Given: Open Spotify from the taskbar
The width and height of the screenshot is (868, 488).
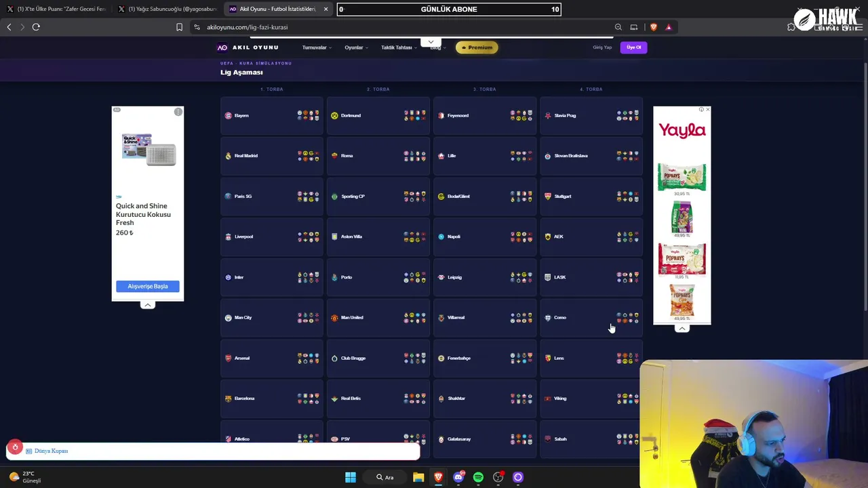Looking at the screenshot, I should (478, 477).
